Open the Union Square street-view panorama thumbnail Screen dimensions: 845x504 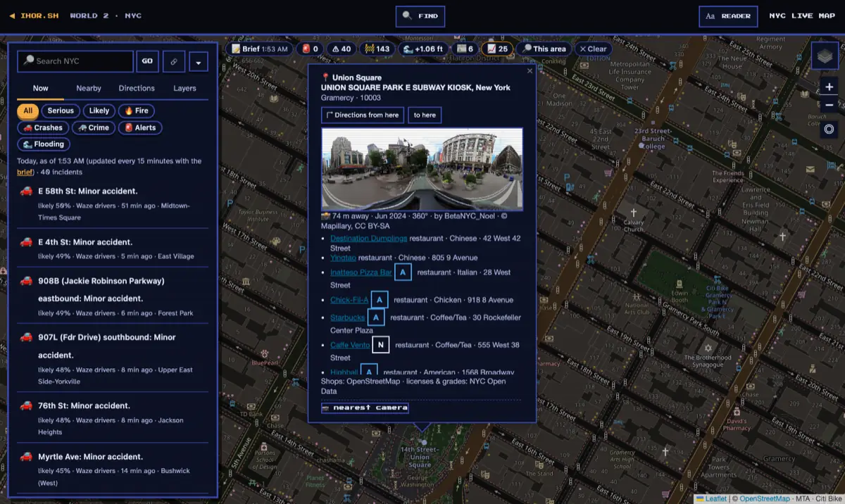[422, 169]
